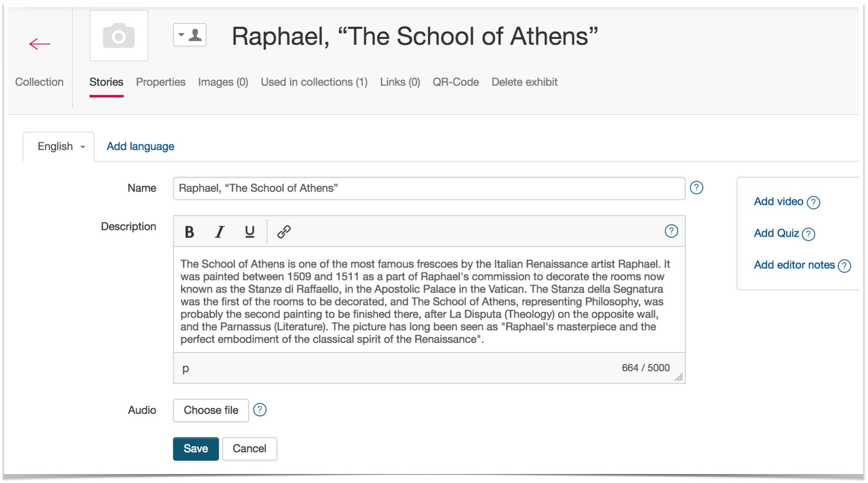Open the QR-Code tab
This screenshot has height=483, width=868.
(455, 82)
